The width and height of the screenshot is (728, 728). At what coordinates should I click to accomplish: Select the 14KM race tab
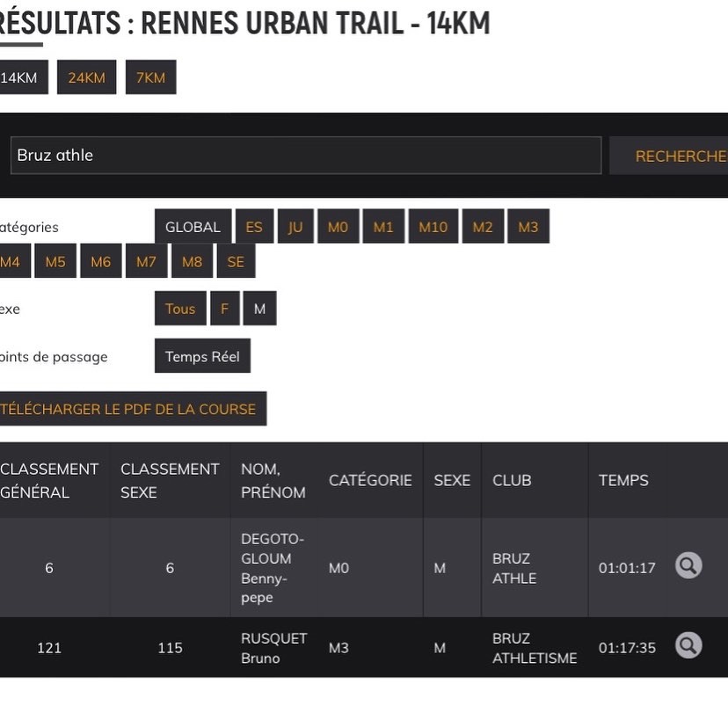tap(19, 77)
